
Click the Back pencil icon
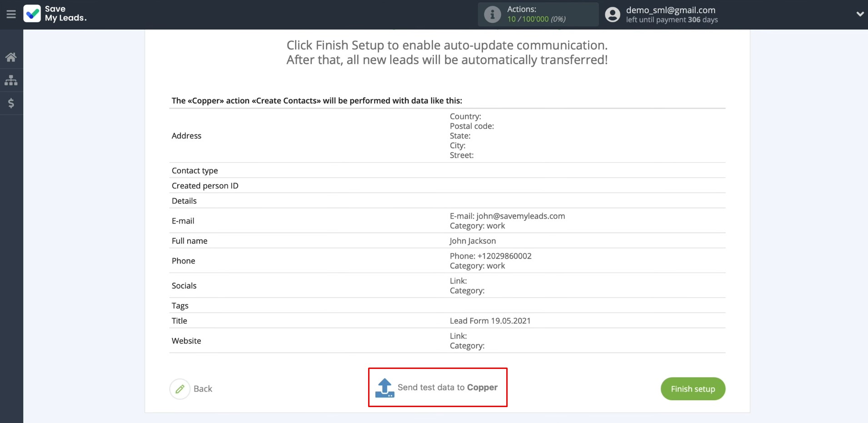coord(180,389)
